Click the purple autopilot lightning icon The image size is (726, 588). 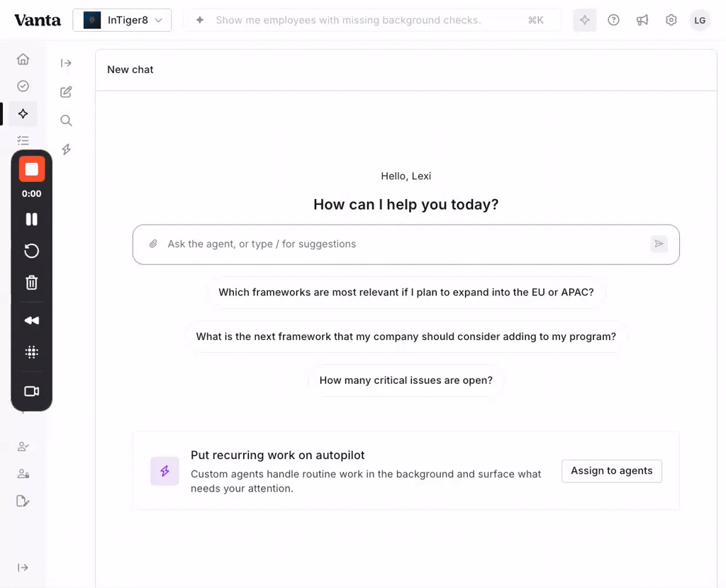point(164,471)
